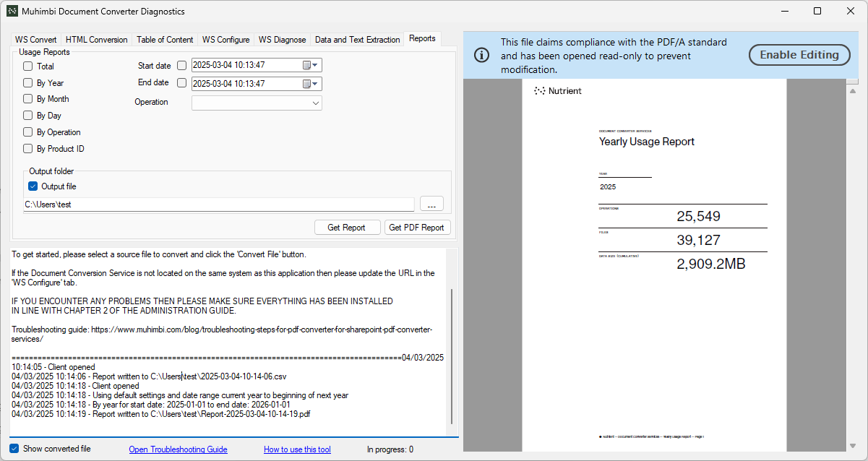Enable the Total usage report checkbox

point(27,66)
